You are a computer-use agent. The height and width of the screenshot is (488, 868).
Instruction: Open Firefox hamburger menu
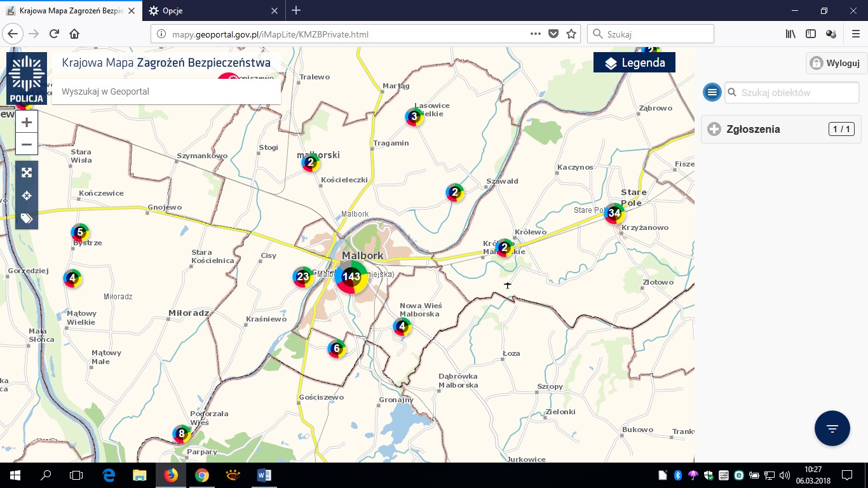coord(855,34)
